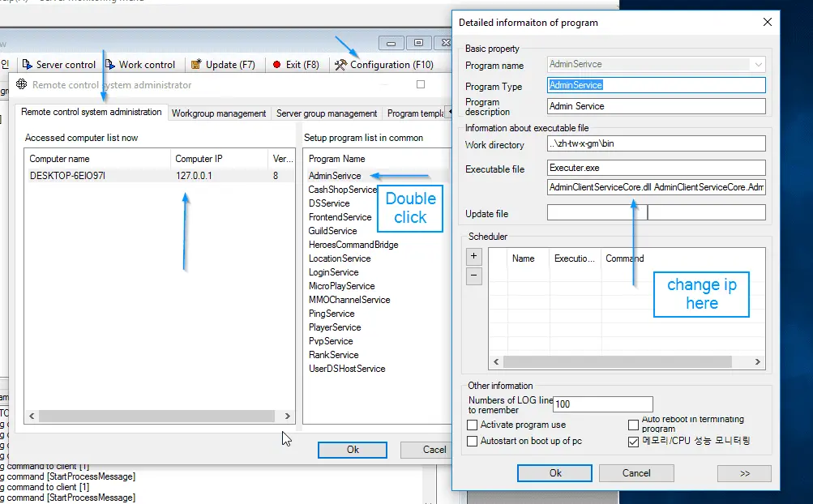The width and height of the screenshot is (813, 504).
Task: Click Ok in Remote control administrator window
Action: [x=353, y=450]
